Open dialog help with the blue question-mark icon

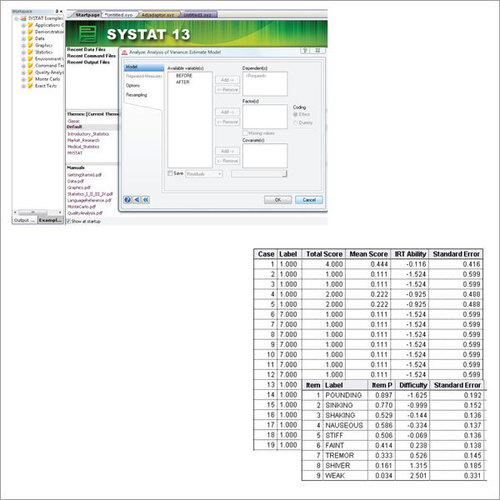pyautogui.click(x=127, y=200)
